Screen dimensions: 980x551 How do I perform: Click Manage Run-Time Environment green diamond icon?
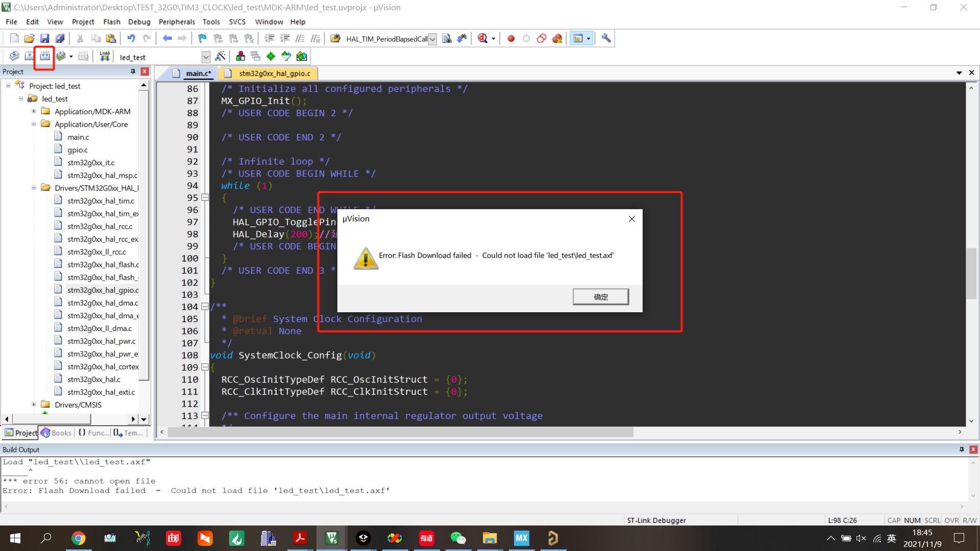[271, 56]
